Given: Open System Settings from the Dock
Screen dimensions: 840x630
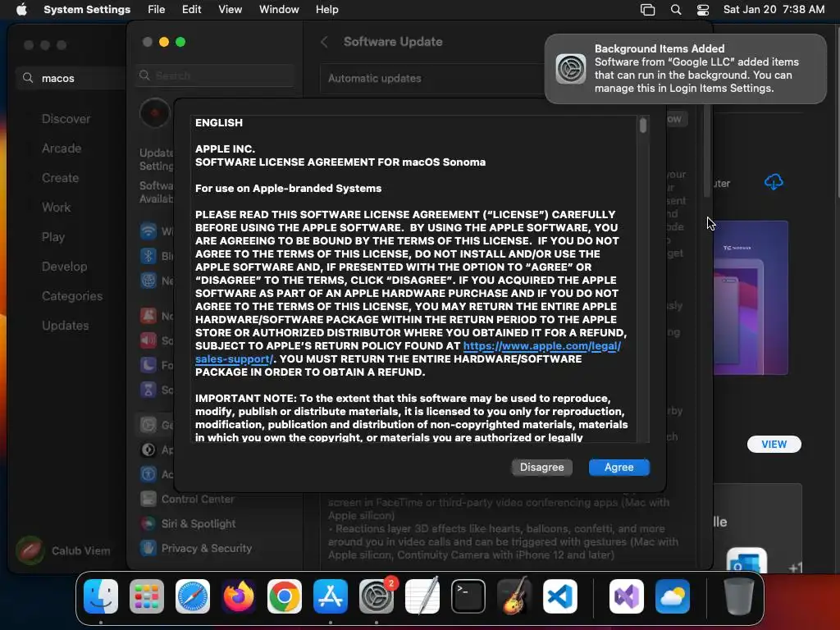Looking at the screenshot, I should click(377, 596).
